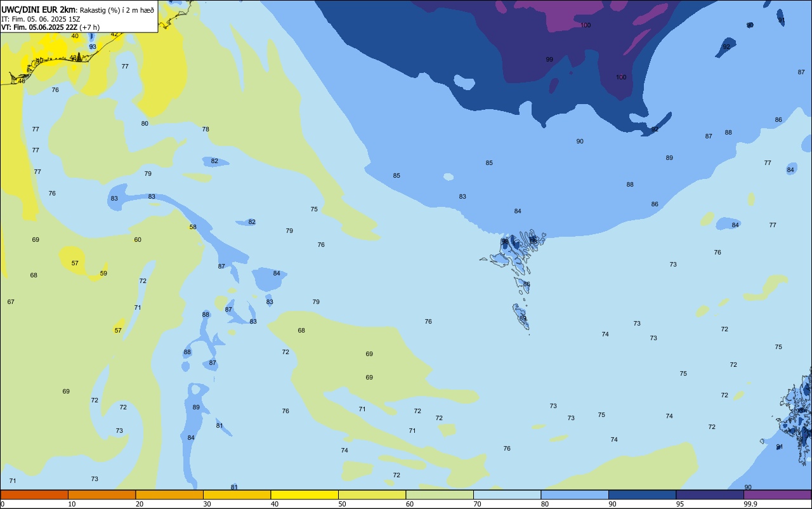Click the humidity value '78' on the map

point(206,129)
